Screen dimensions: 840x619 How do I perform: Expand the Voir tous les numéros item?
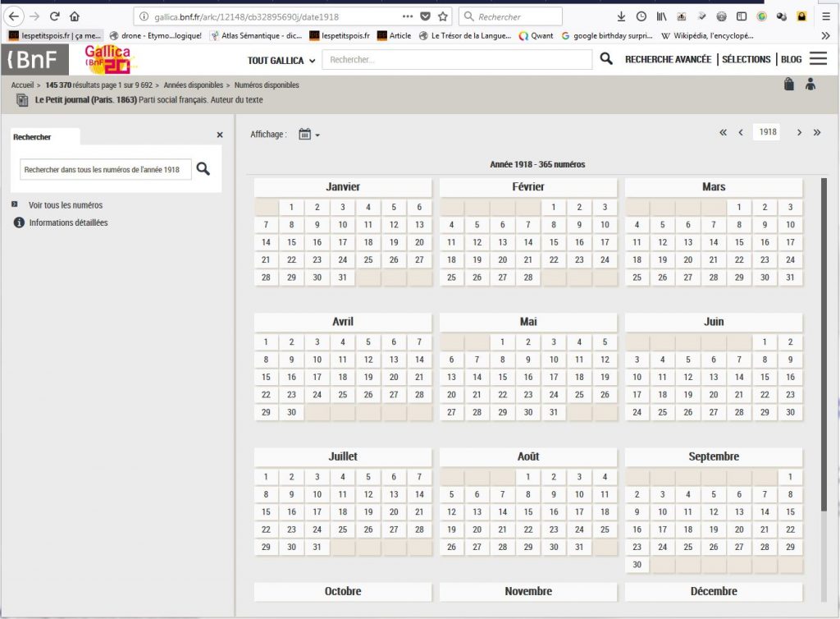pos(65,205)
